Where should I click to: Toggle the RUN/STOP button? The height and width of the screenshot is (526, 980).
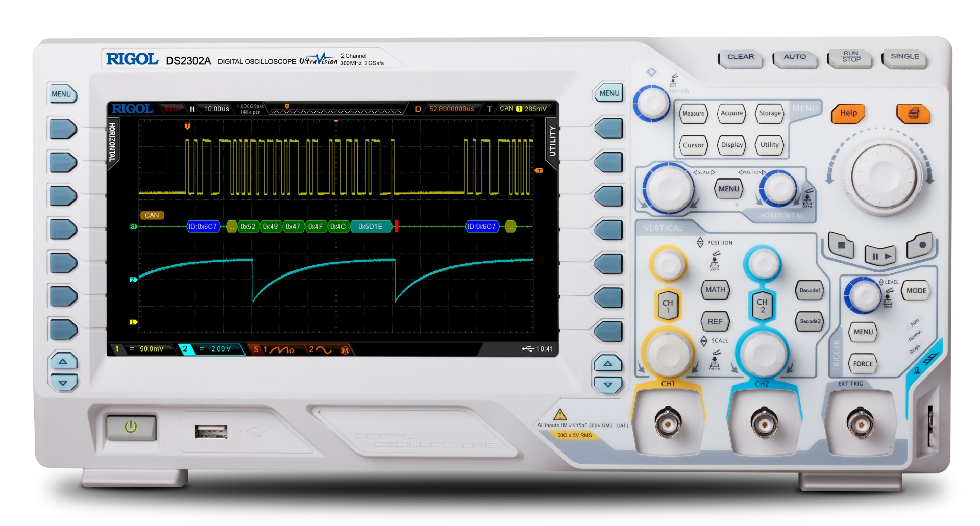[x=850, y=58]
